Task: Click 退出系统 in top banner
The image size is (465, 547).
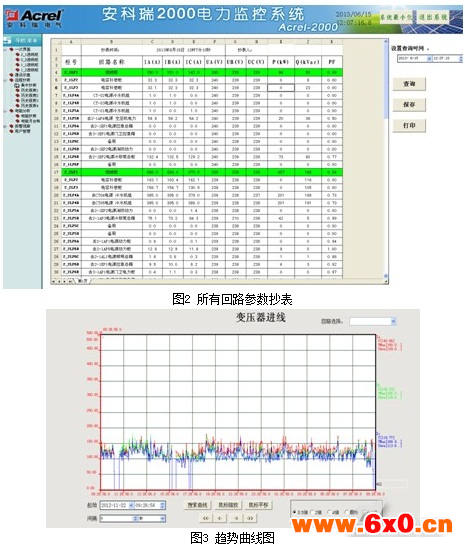Action: pos(433,16)
